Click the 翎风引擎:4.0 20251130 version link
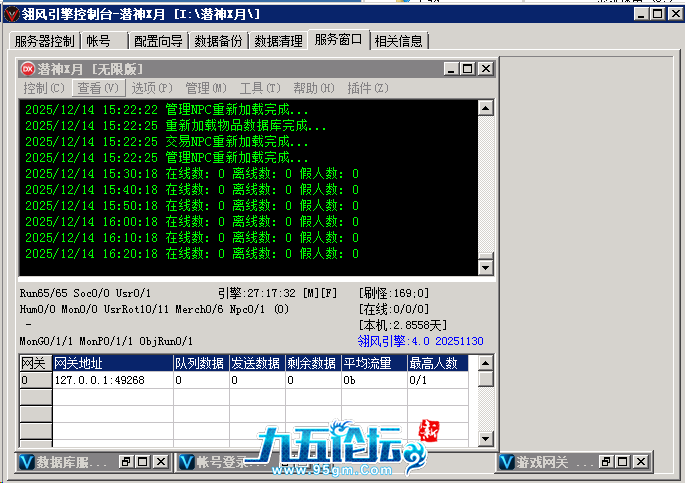685x483 pixels. pos(420,341)
